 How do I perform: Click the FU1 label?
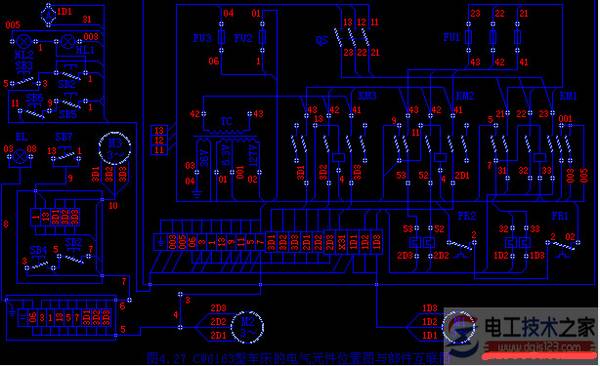pos(452,38)
